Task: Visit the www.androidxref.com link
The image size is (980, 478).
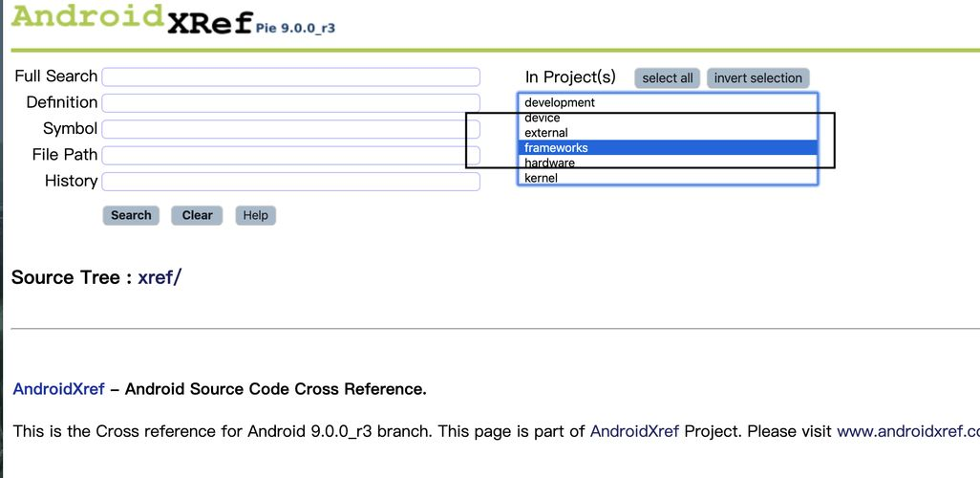Action: [908, 432]
